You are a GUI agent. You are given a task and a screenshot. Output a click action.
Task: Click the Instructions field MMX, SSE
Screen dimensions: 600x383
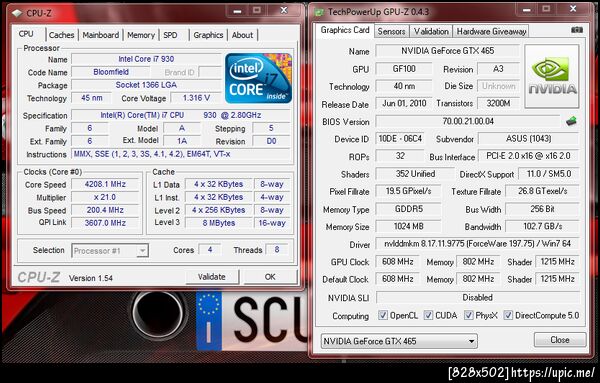click(181, 154)
